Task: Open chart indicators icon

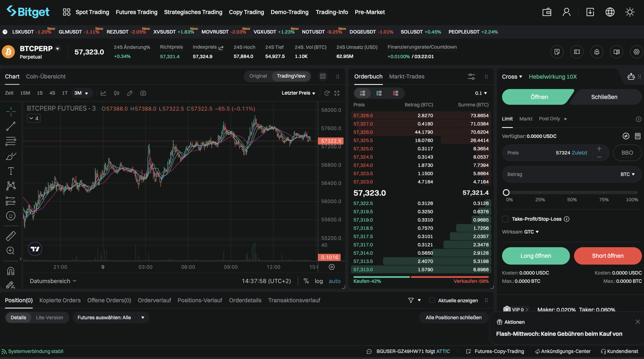Action: click(103, 93)
